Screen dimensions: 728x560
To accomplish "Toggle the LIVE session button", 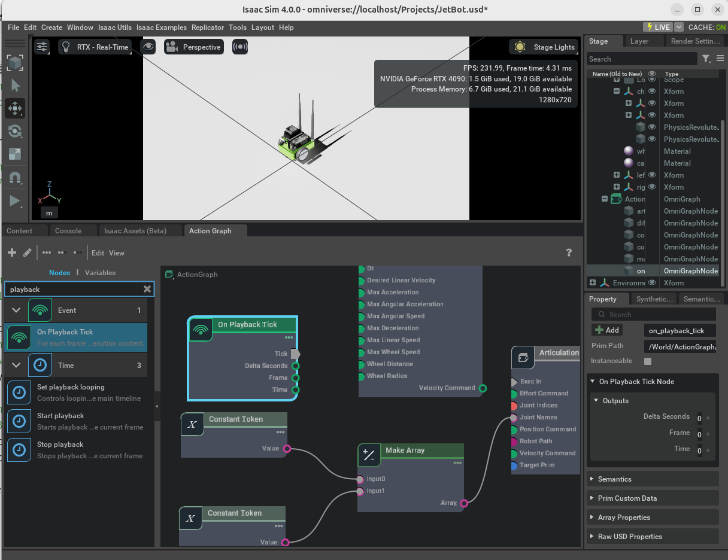I will click(657, 27).
